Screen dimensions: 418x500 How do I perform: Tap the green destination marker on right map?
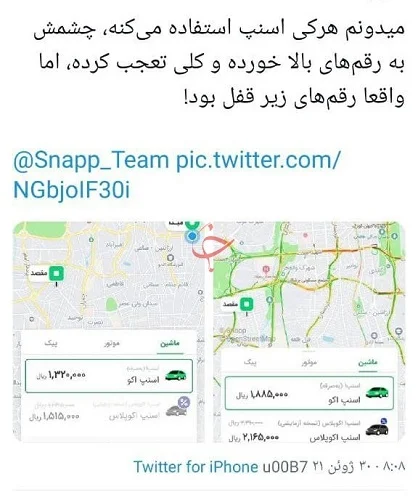247,304
